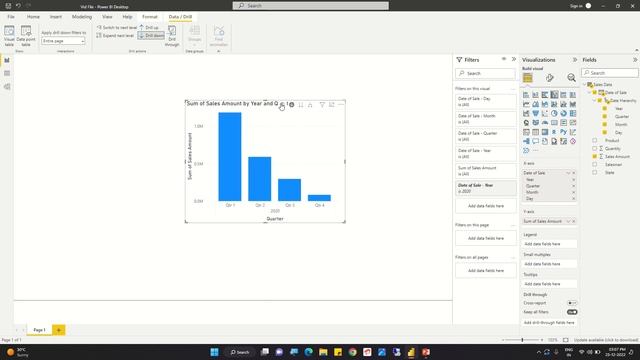Uncheck the Sales Amount field checkbox
Viewport: 640px width, 360px height.
coord(595,156)
